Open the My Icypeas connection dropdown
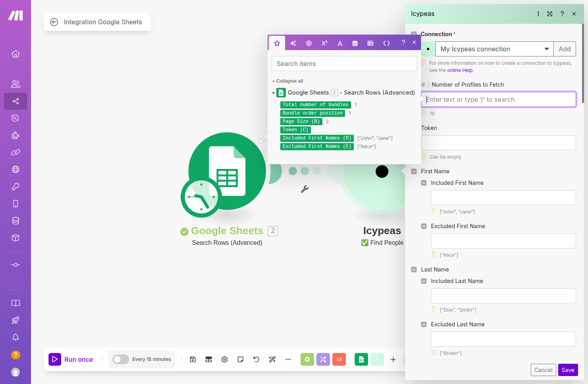Viewport: 588px width, 384px height. (494, 49)
